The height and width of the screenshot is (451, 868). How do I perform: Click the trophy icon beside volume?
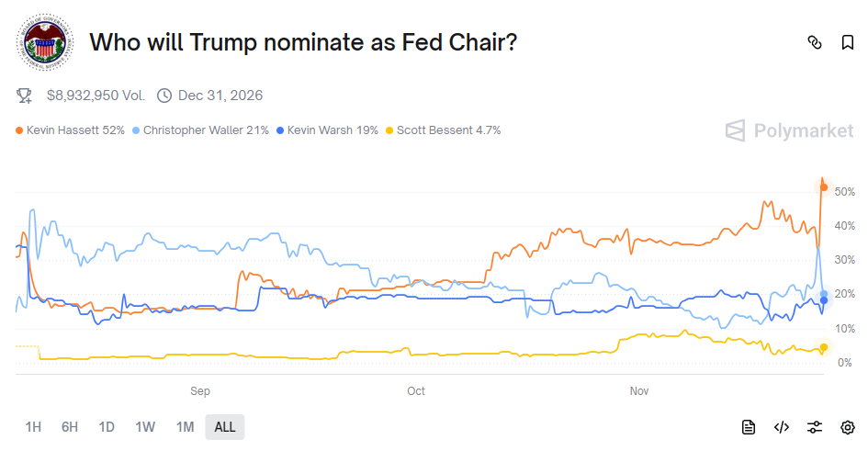click(25, 95)
